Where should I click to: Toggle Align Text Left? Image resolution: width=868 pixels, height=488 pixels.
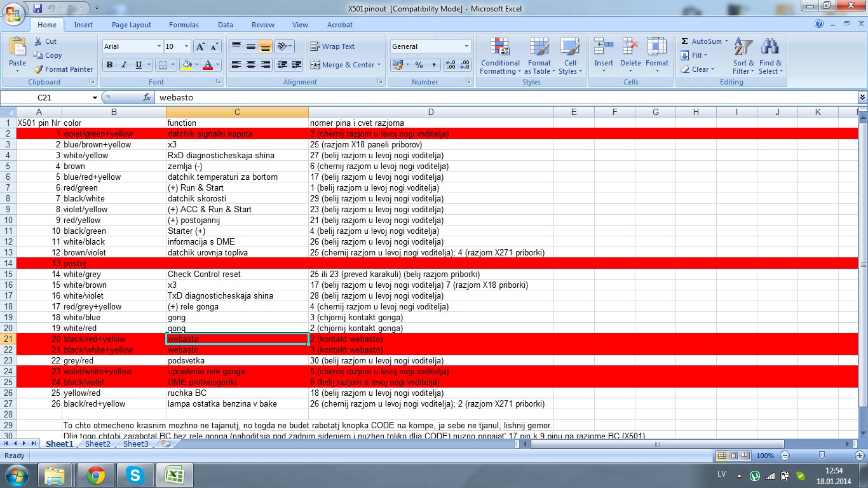pyautogui.click(x=236, y=65)
